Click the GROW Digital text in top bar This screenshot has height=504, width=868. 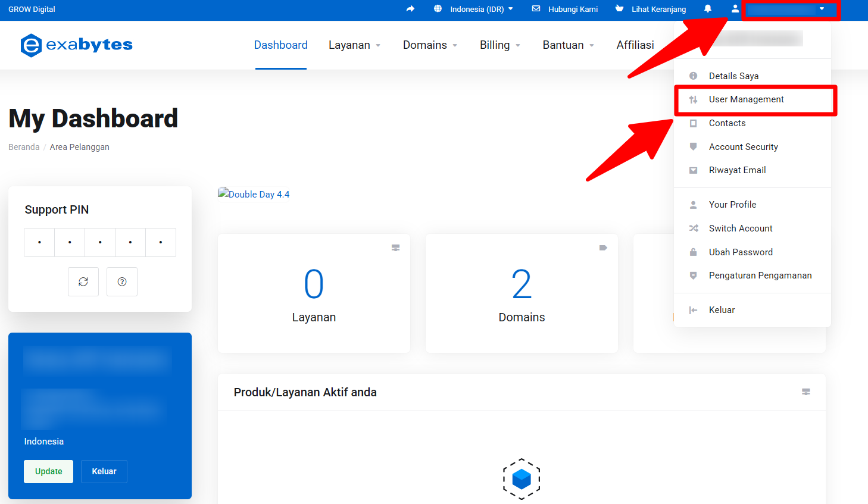tap(32, 9)
